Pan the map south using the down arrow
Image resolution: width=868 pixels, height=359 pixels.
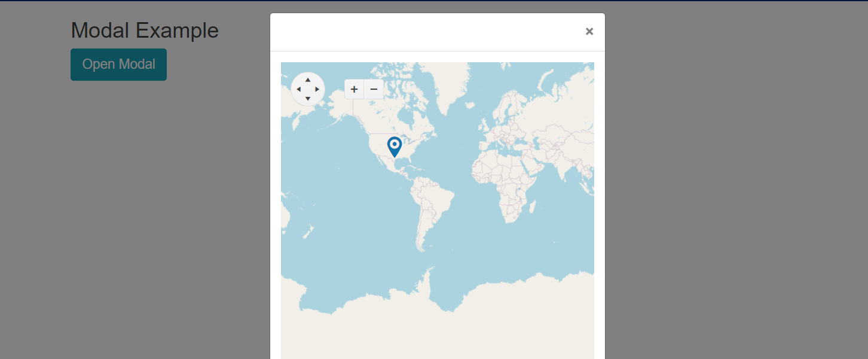pos(308,98)
